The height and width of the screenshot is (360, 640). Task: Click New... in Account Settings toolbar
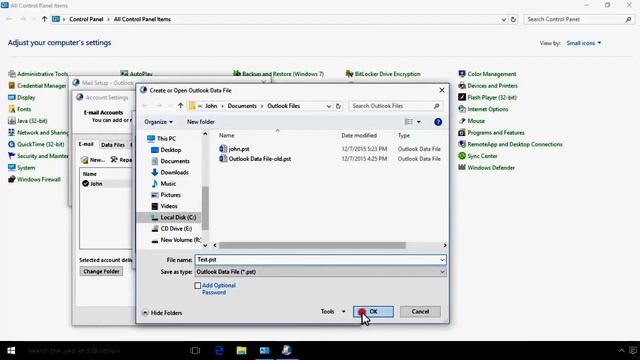tap(93, 160)
